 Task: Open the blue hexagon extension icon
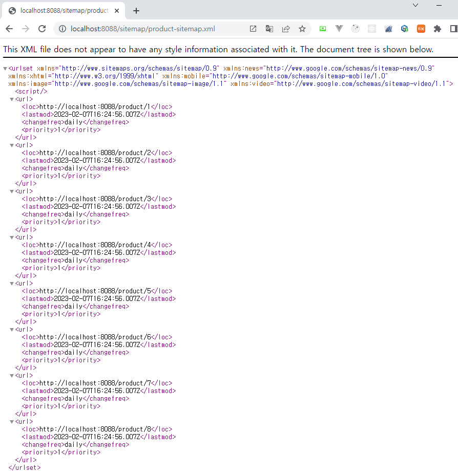click(x=405, y=29)
